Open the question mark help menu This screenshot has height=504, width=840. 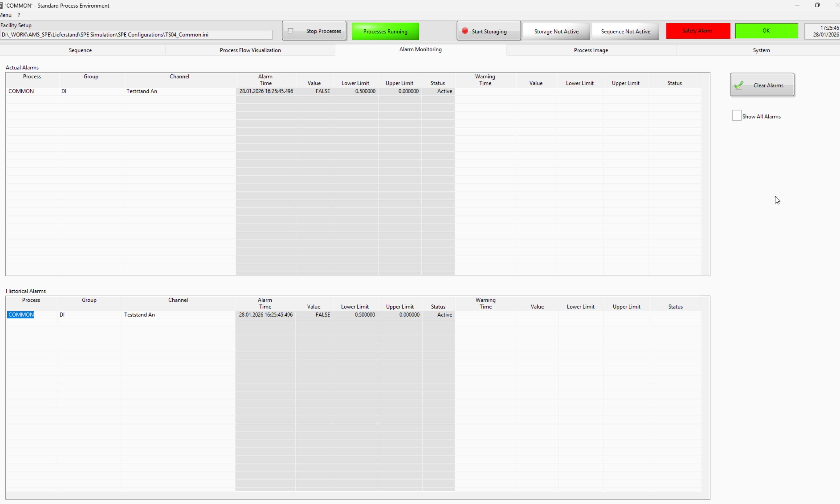tap(19, 15)
